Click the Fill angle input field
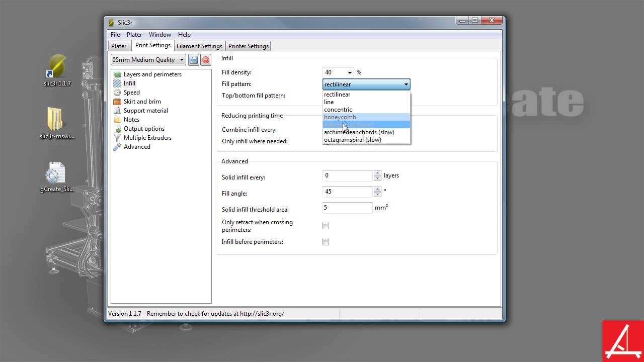 tap(348, 192)
